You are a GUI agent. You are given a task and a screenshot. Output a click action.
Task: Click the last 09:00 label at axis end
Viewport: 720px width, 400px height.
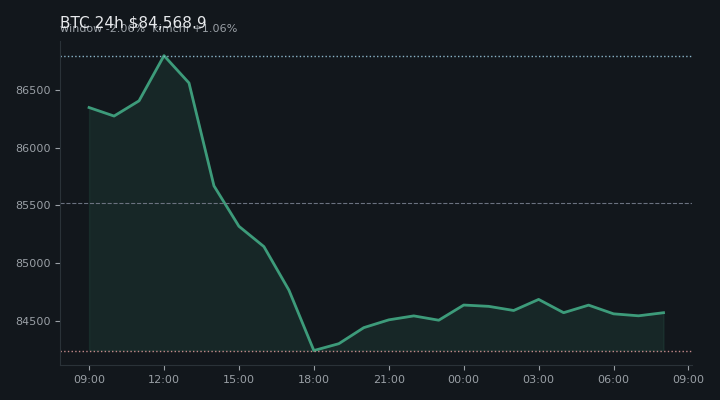click(x=688, y=379)
